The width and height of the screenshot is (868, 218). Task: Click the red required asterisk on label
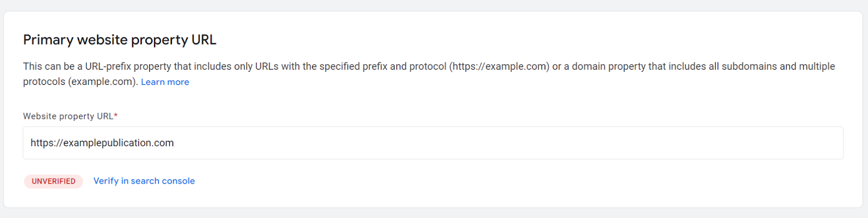pyautogui.click(x=116, y=115)
